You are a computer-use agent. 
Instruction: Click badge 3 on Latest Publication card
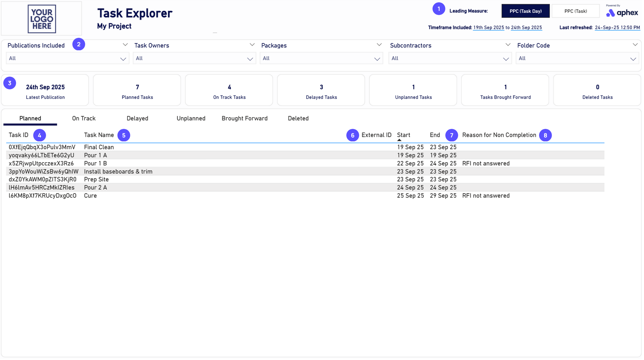pos(10,84)
